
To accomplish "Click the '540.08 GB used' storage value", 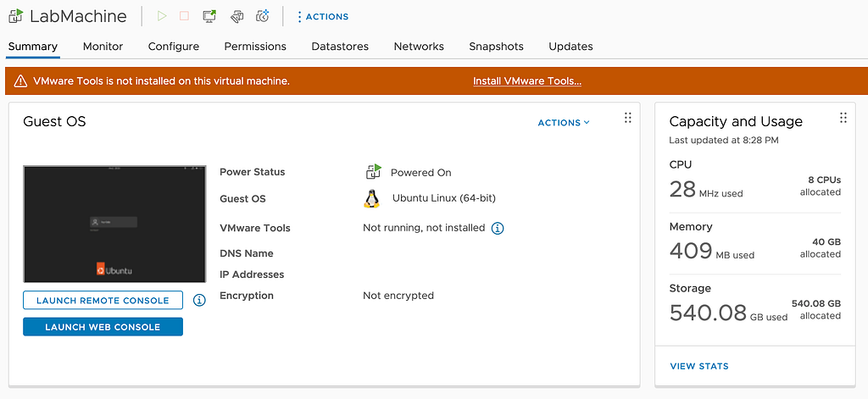I will tap(728, 313).
